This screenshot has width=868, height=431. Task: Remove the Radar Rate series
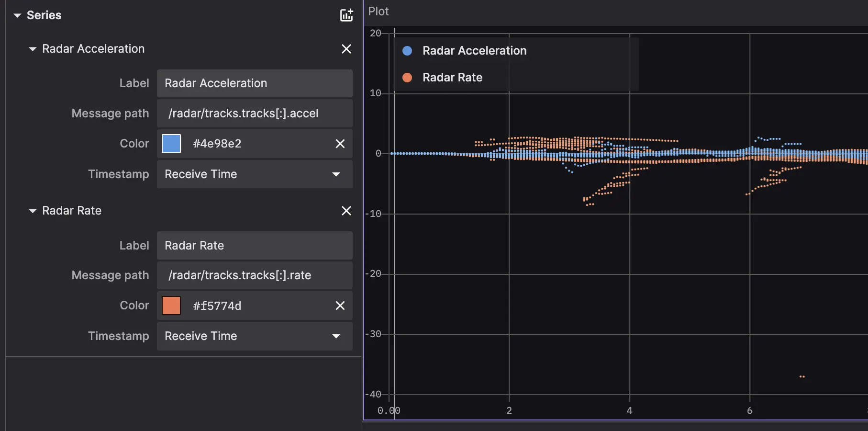pos(346,211)
